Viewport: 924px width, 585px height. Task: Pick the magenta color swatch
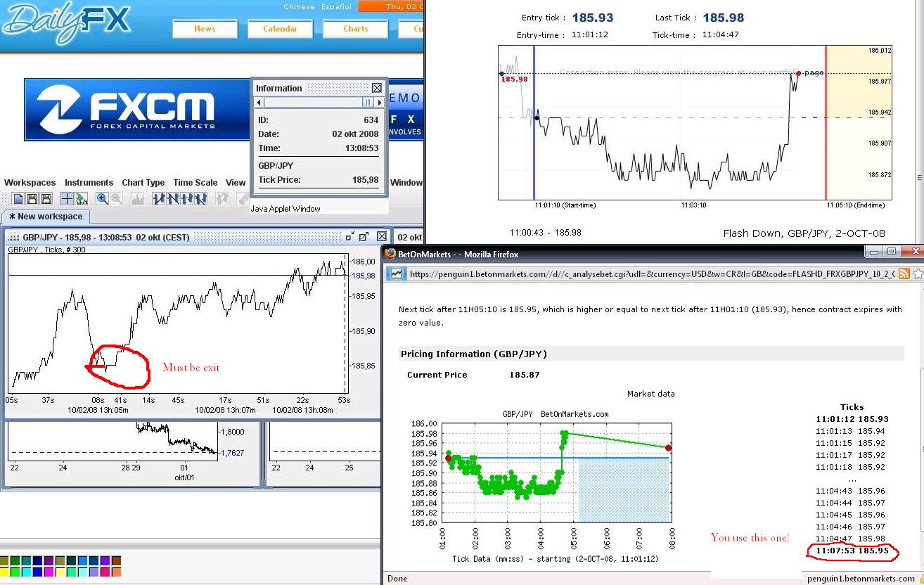click(x=49, y=572)
